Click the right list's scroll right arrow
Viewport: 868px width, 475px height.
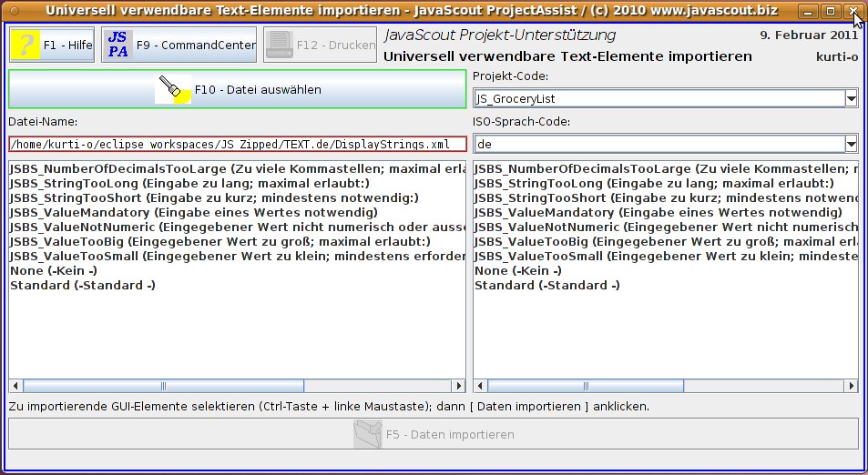852,386
